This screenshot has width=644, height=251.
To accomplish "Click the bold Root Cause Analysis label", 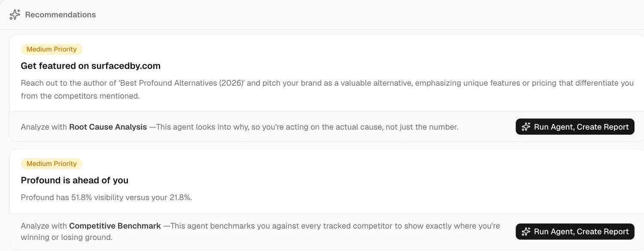I will point(108,127).
